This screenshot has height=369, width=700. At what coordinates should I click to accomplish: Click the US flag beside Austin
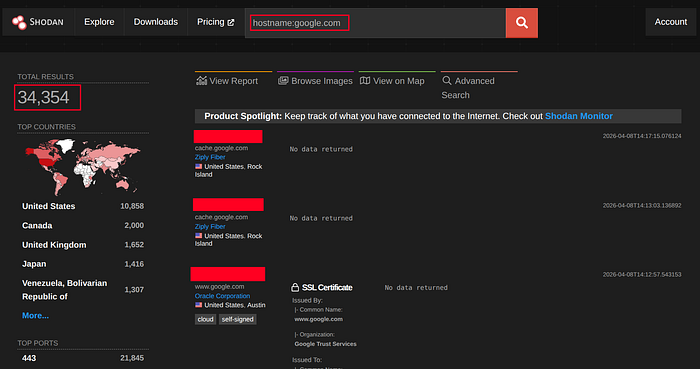(x=199, y=305)
